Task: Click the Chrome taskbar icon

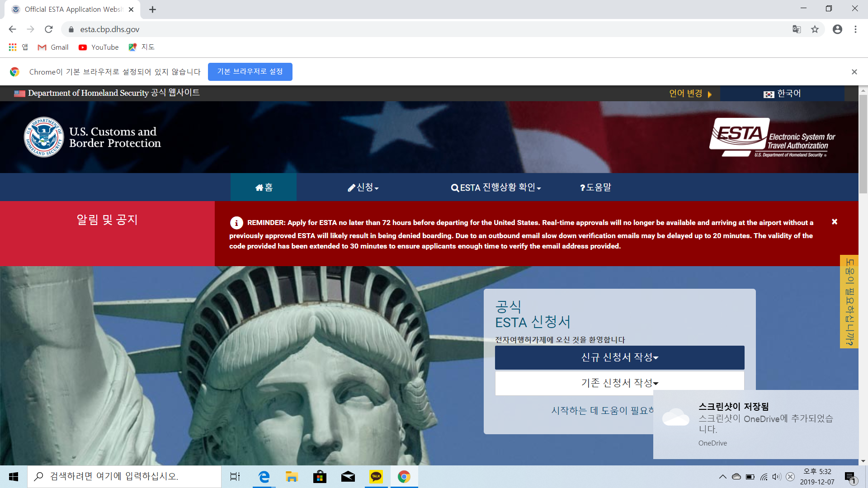Action: coord(404,477)
